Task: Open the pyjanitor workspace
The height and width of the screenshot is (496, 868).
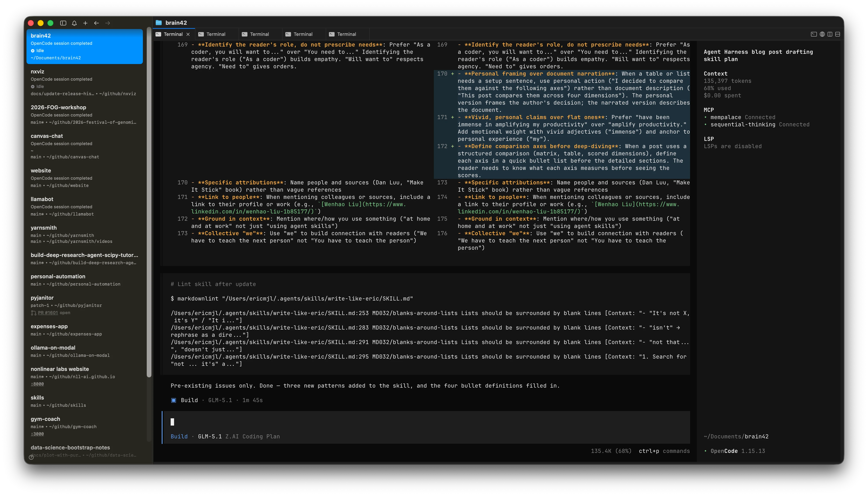Action: [85, 305]
